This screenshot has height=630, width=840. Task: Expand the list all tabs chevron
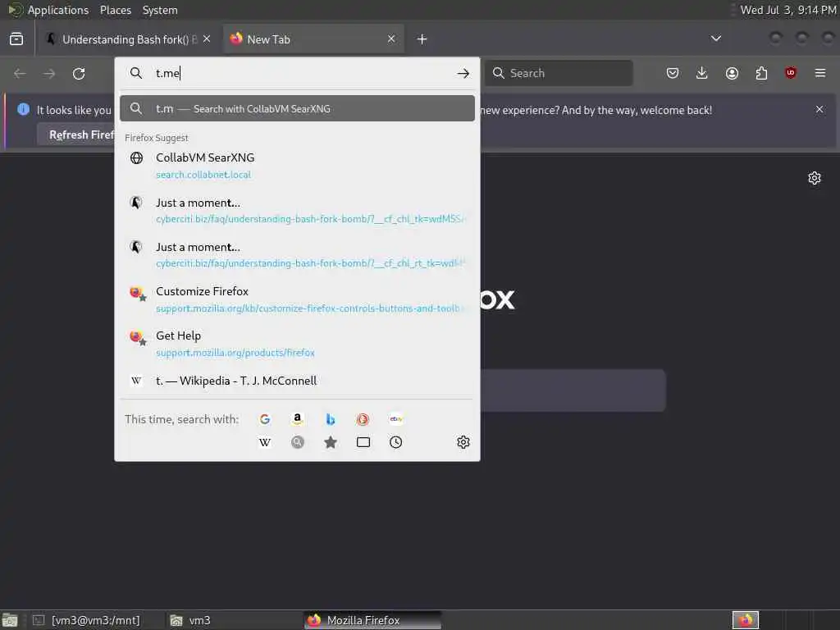(715, 39)
